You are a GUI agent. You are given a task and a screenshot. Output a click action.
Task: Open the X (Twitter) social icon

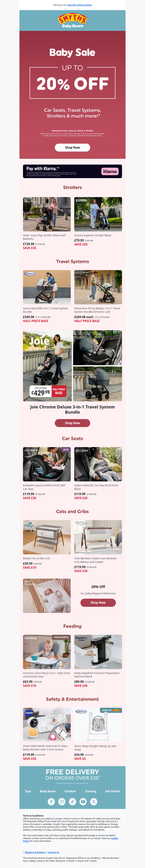[94, 802]
